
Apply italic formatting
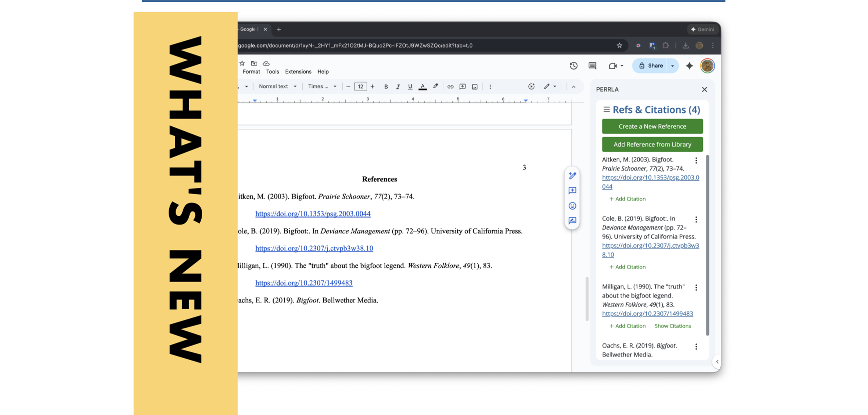click(398, 86)
